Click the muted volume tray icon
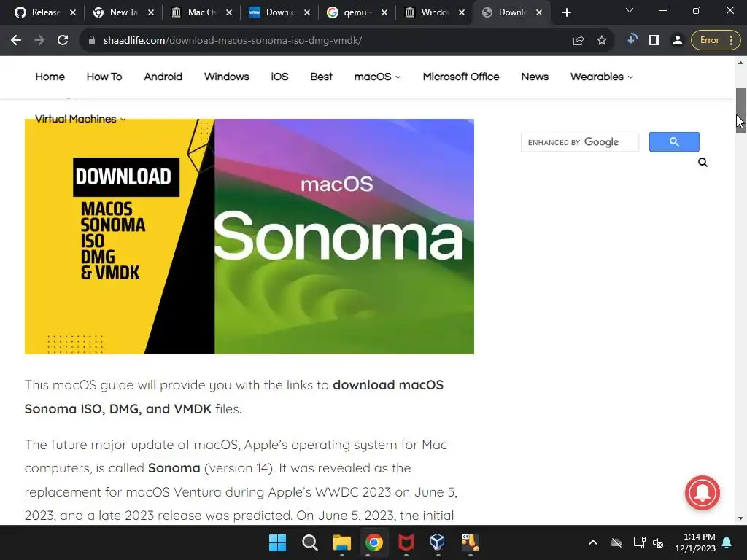 point(659,542)
